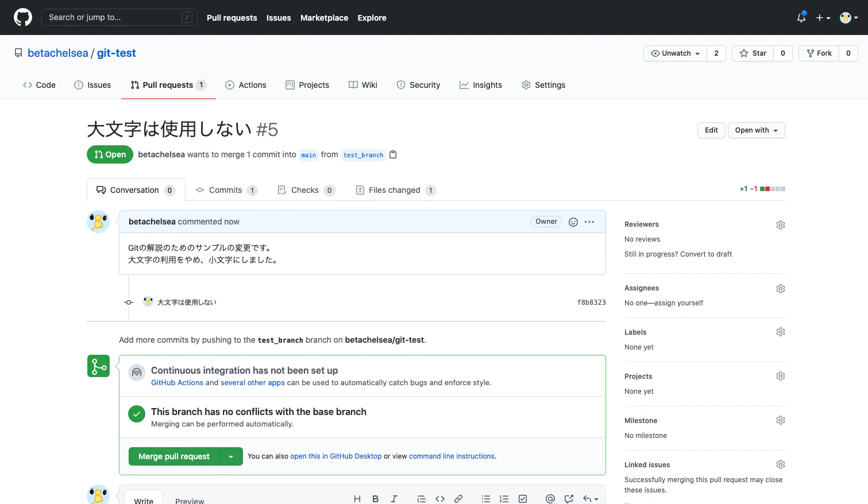The image size is (868, 504).
Task: Add an emoji reaction to betachelsea's comment
Action: pos(573,222)
